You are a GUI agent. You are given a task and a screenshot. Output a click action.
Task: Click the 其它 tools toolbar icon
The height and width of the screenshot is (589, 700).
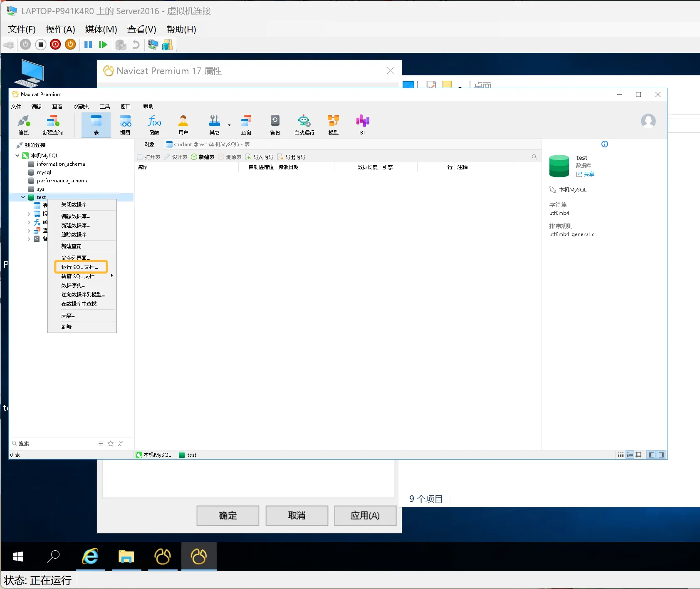[x=215, y=125]
